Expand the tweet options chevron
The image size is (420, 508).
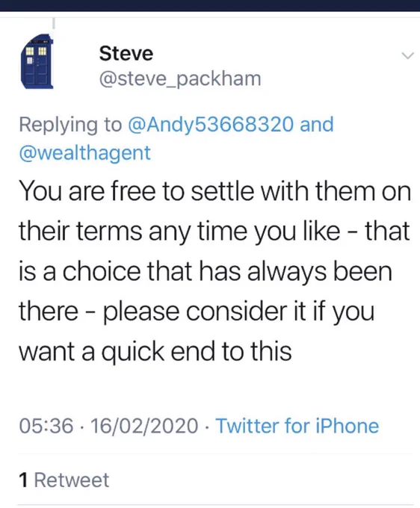(x=407, y=55)
